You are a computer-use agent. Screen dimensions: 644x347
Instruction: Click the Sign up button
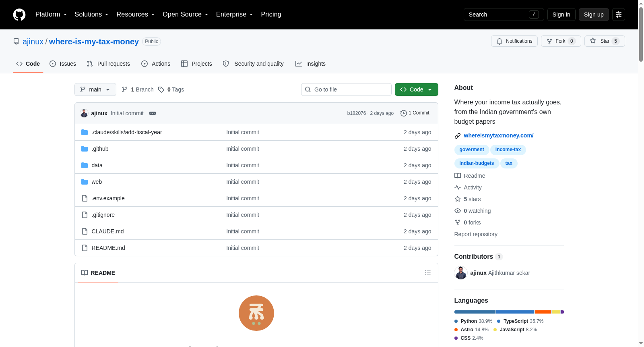[594, 15]
